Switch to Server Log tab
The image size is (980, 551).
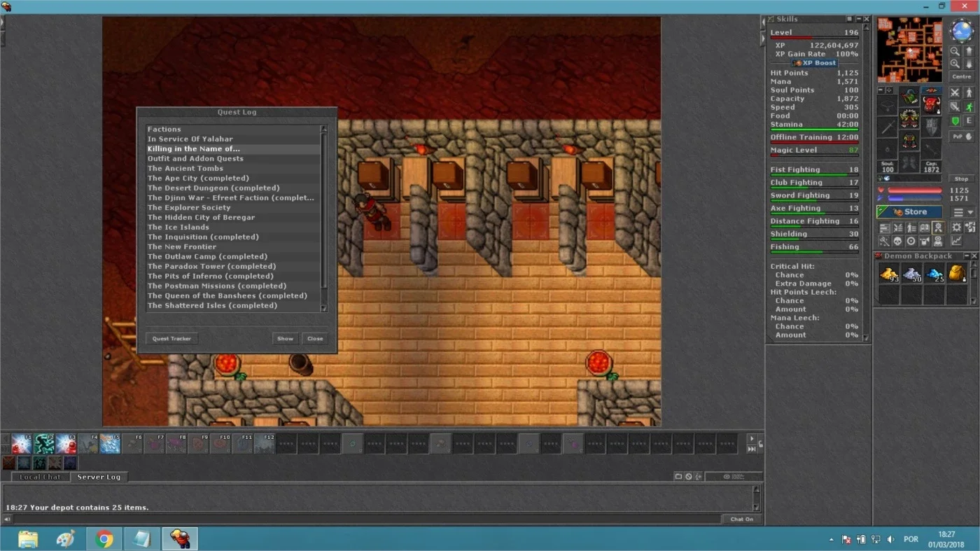[99, 477]
